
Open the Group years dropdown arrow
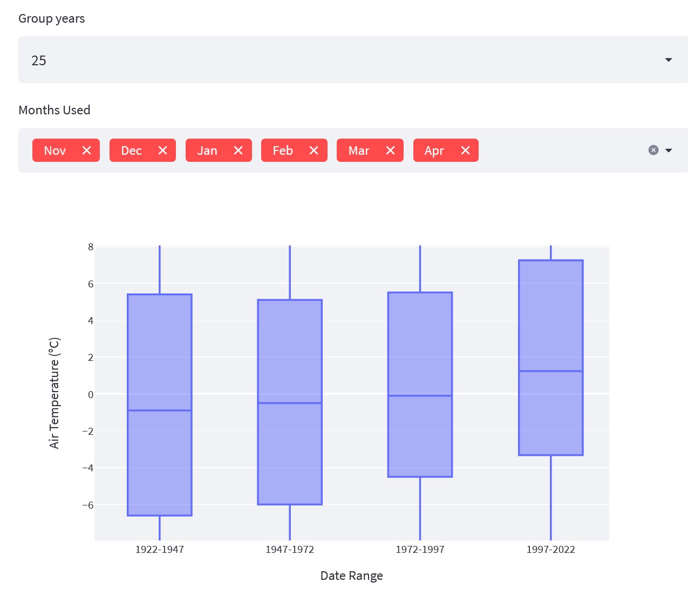point(669,60)
